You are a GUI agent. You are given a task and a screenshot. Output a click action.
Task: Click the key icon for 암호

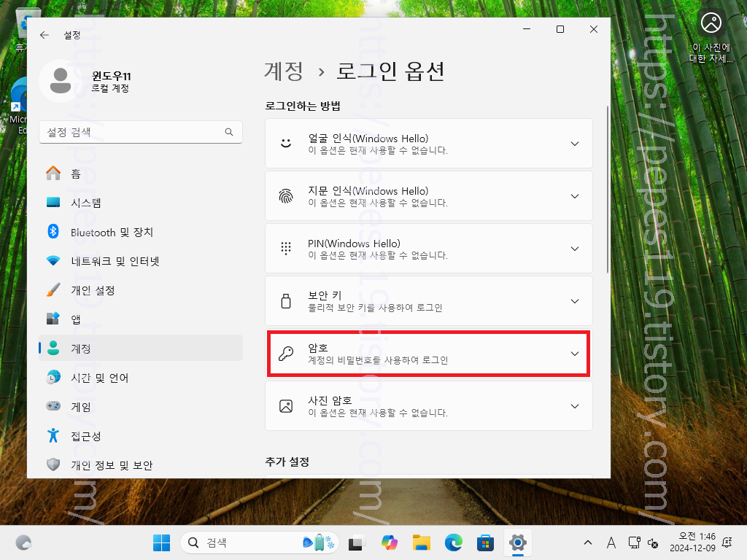click(x=286, y=354)
